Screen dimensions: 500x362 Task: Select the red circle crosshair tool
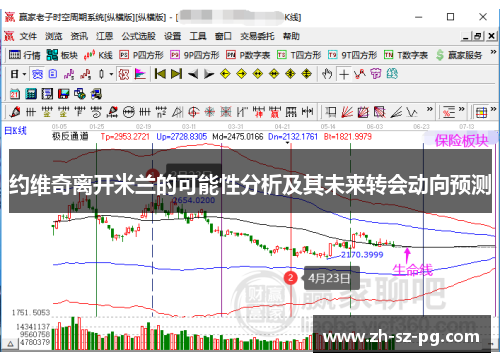tap(194, 112)
